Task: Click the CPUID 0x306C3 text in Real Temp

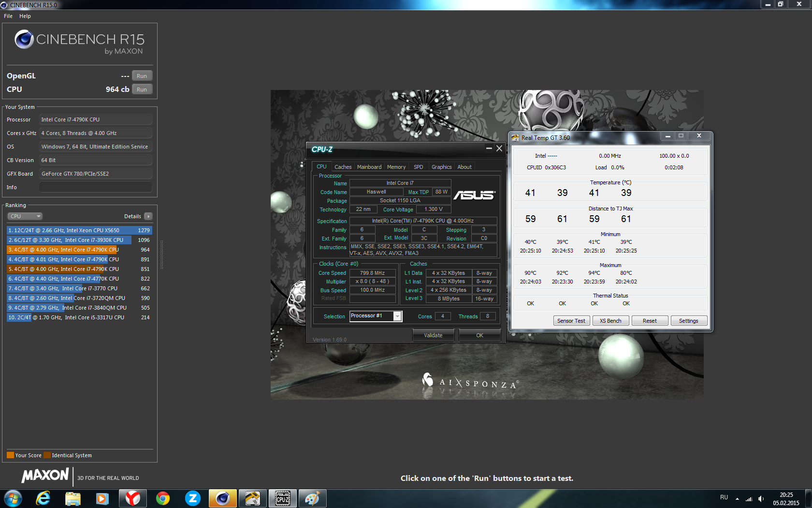Action: 546,167
